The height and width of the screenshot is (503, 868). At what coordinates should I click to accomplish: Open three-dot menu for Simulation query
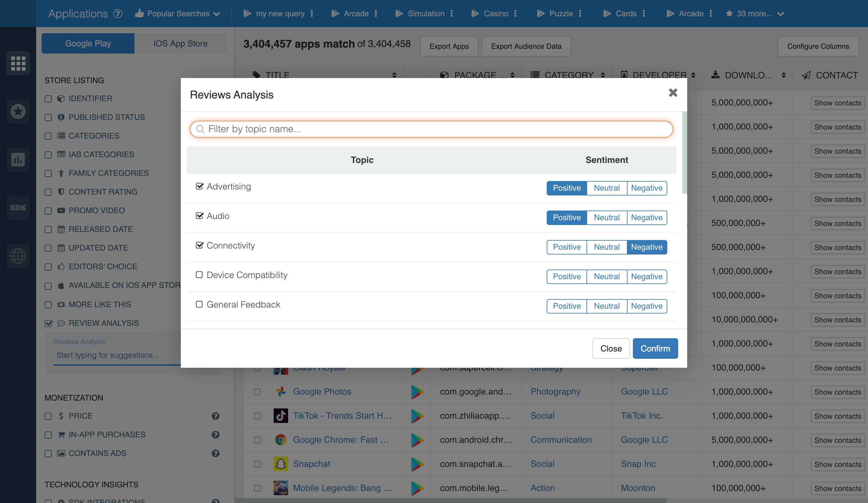(x=451, y=14)
